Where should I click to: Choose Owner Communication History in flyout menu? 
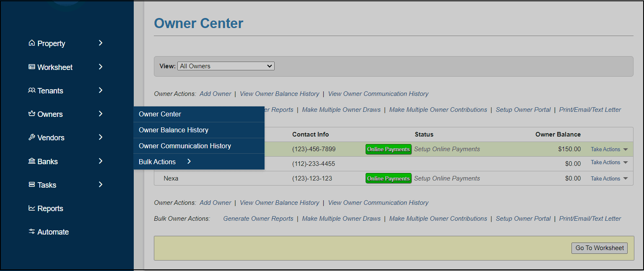coord(185,146)
